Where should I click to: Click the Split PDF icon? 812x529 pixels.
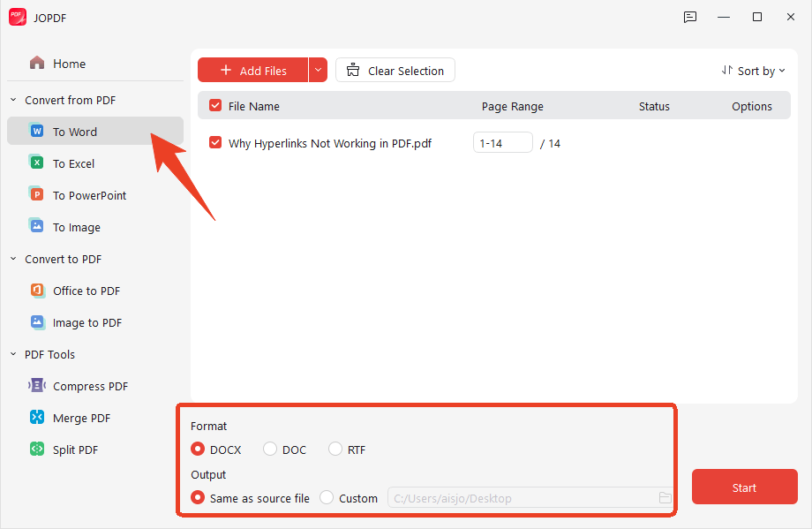click(x=37, y=449)
